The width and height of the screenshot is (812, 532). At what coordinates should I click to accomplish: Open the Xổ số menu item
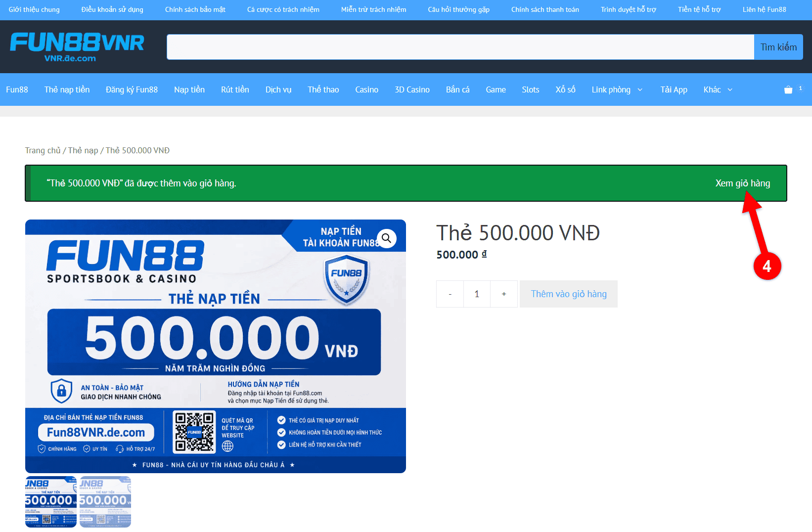[565, 89]
